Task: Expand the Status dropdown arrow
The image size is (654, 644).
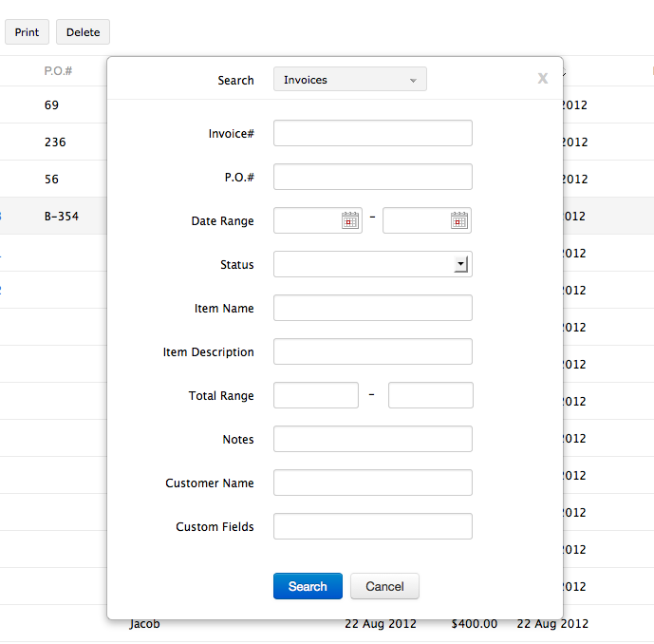Action: [x=461, y=264]
